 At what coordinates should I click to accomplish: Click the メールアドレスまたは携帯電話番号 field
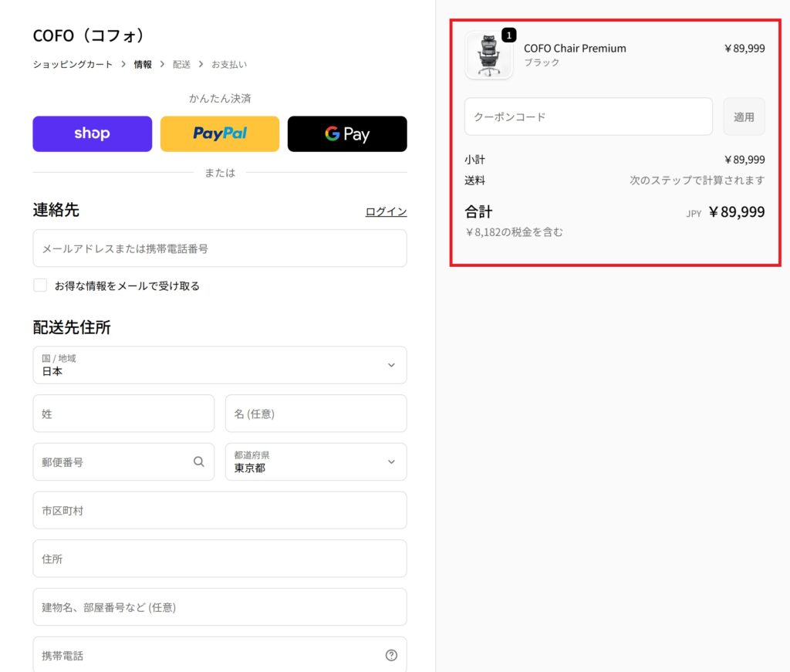(x=220, y=248)
